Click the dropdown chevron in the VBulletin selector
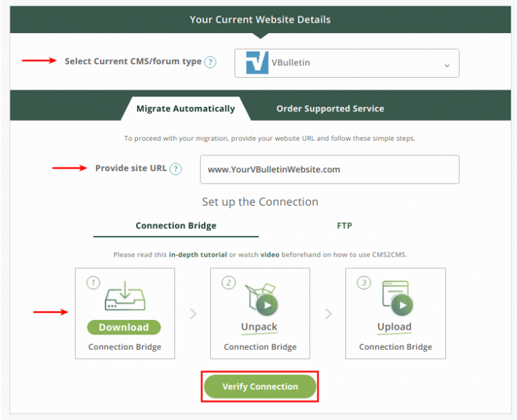This screenshot has height=420, width=517. tap(447, 66)
